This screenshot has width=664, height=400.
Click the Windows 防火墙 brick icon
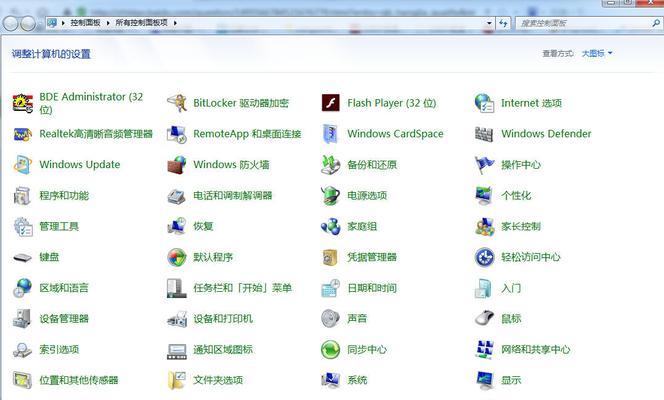pyautogui.click(x=177, y=165)
